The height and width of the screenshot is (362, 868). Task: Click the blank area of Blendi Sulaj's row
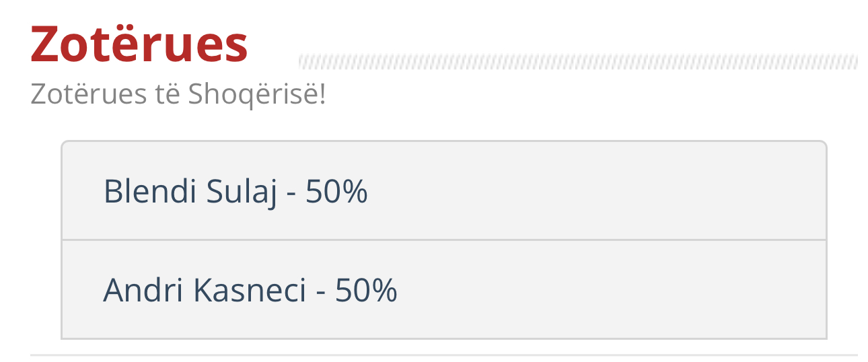click(599, 191)
